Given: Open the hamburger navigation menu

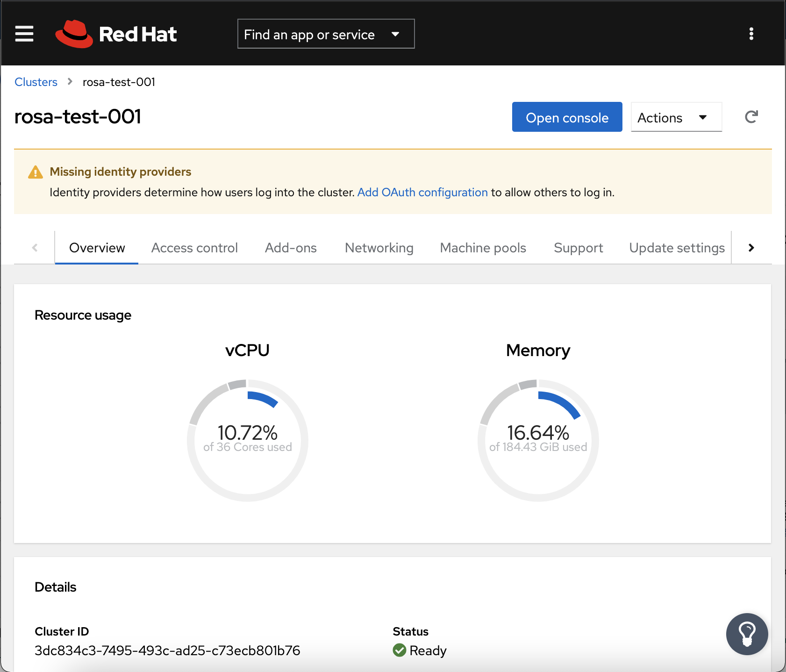Looking at the screenshot, I should click(x=24, y=34).
